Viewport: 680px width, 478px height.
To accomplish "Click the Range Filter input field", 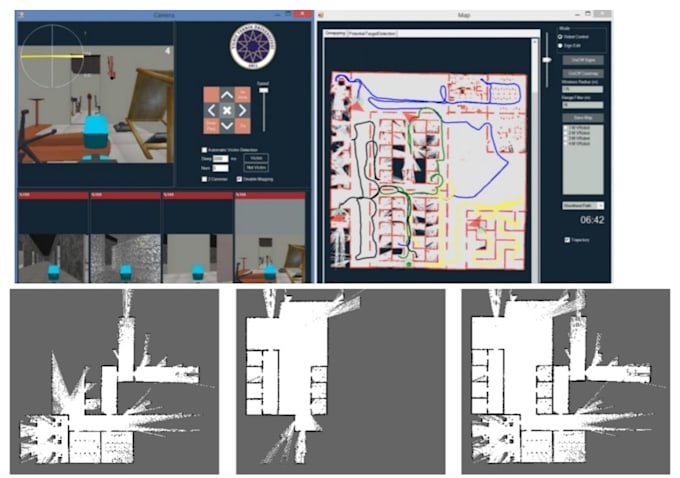I will [x=582, y=105].
